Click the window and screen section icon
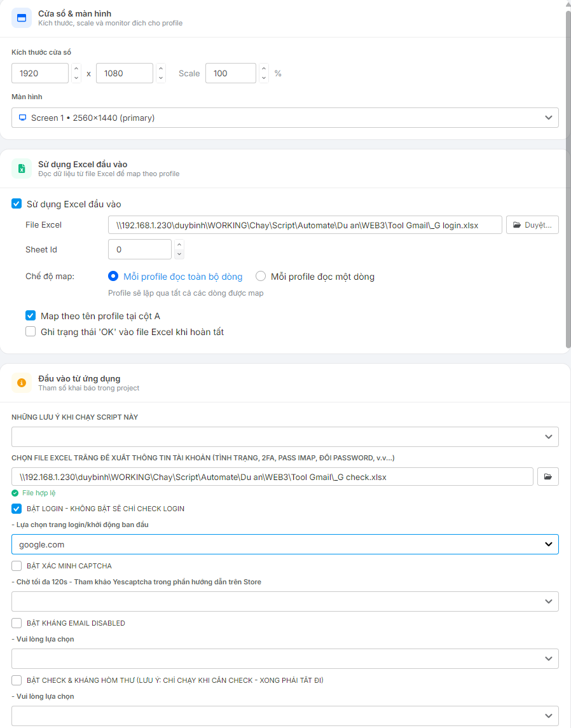 22,18
